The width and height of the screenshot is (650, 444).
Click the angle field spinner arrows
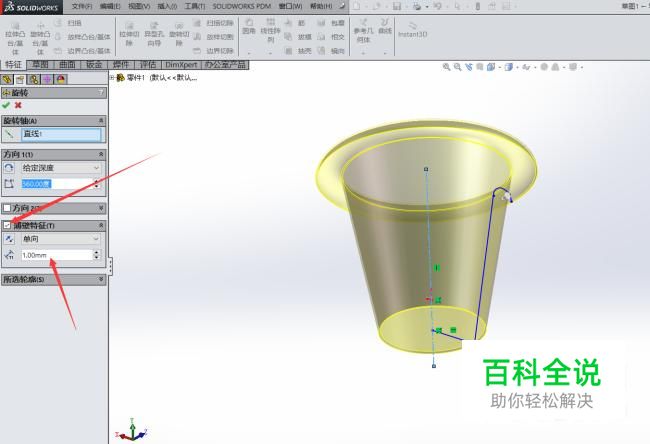[x=97, y=184]
